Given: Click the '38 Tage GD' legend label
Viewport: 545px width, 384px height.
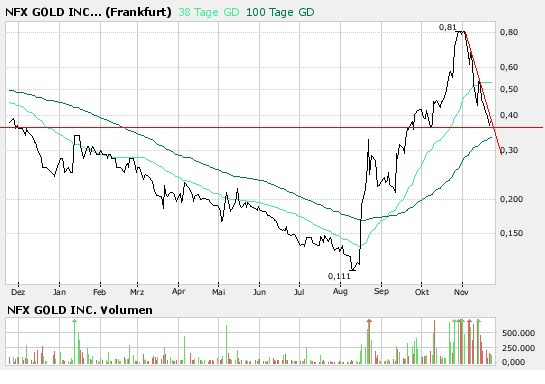Looking at the screenshot, I should pyautogui.click(x=209, y=12).
